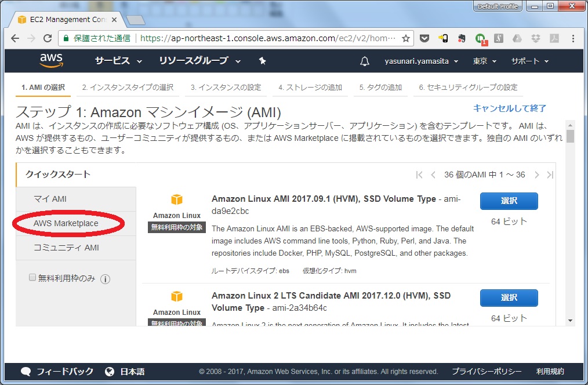The width and height of the screenshot is (588, 385).
Task: Click the green secure lock icon
Action: pos(66,38)
